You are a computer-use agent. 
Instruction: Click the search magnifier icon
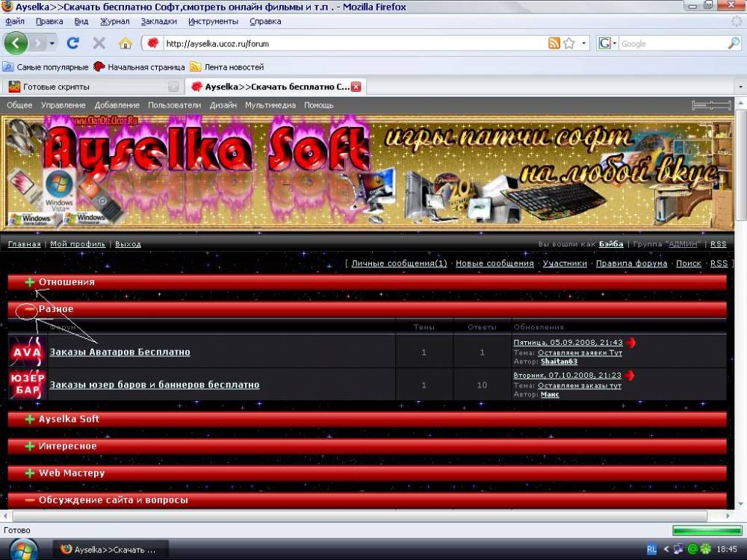coord(734,43)
